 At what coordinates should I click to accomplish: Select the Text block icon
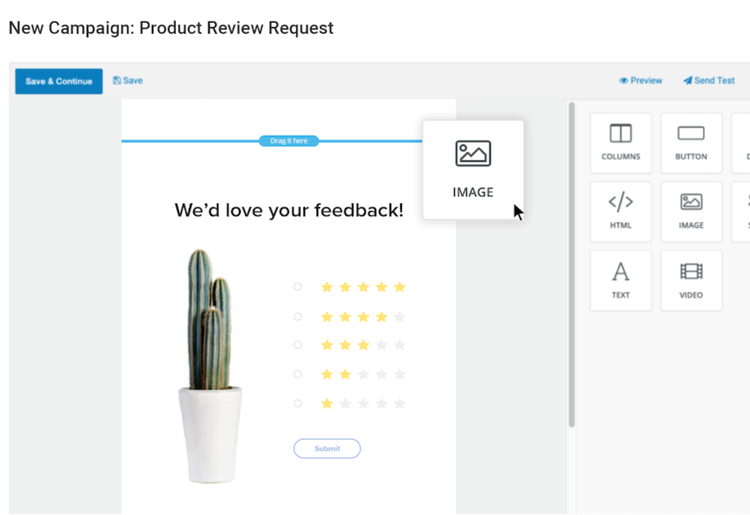(x=620, y=280)
